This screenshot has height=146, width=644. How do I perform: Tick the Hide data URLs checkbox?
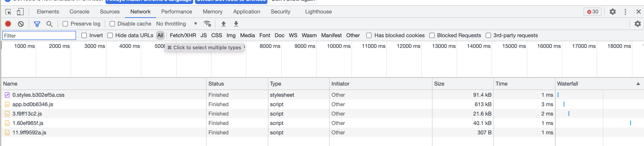point(110,36)
